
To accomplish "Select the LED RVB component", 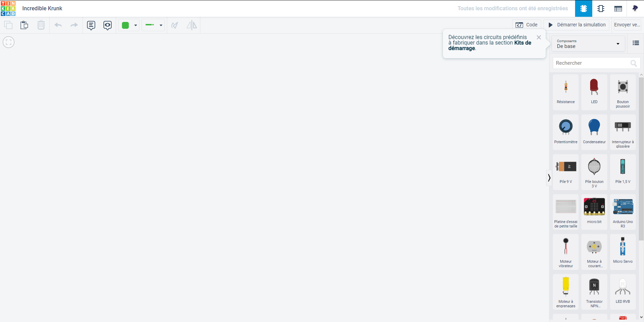I will (x=623, y=292).
